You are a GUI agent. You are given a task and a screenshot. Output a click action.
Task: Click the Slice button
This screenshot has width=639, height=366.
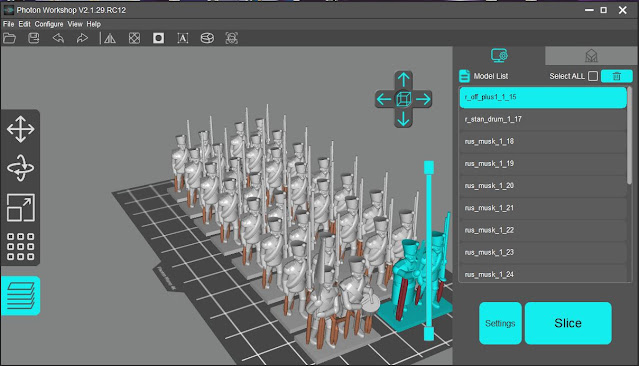pyautogui.click(x=568, y=323)
